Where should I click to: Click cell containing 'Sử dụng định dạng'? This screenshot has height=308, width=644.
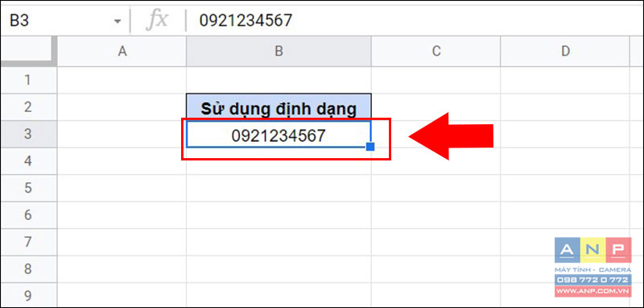click(x=279, y=107)
